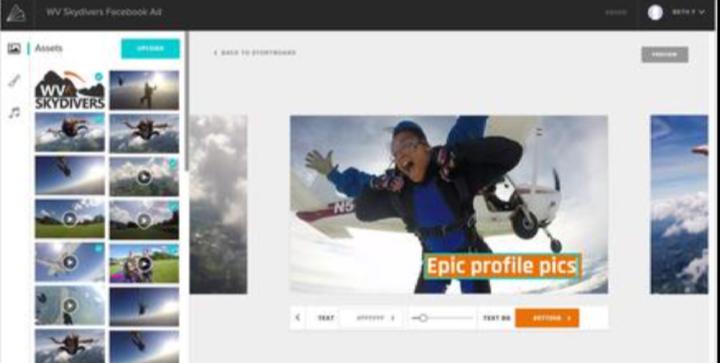Play the airplane wing video clip thumbnail
The image size is (720, 363).
point(70,262)
